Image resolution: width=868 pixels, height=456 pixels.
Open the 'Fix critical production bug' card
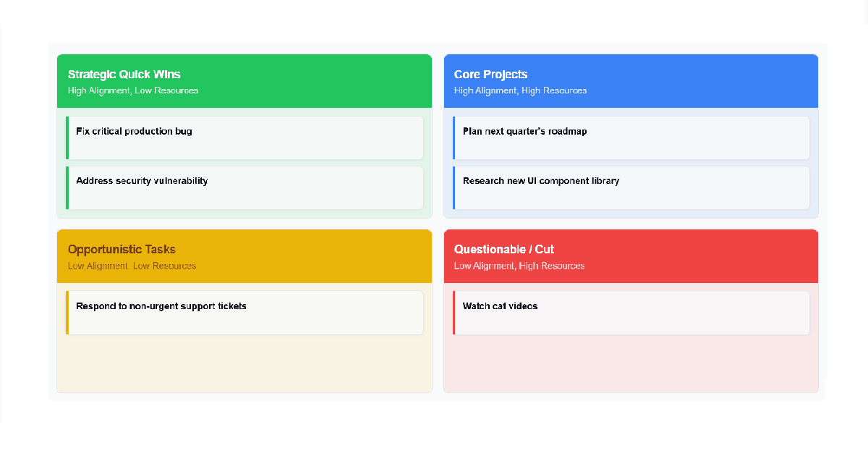[244, 138]
